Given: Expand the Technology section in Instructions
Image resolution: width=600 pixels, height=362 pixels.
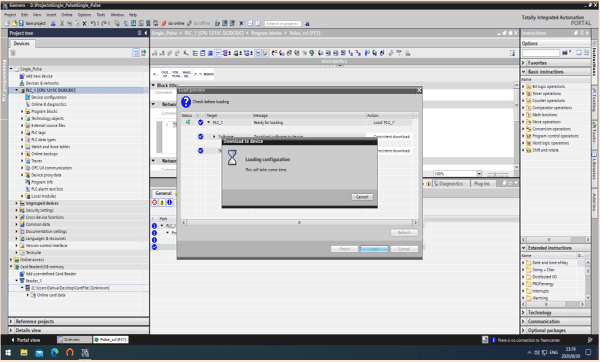Looking at the screenshot, I should pos(523,312).
